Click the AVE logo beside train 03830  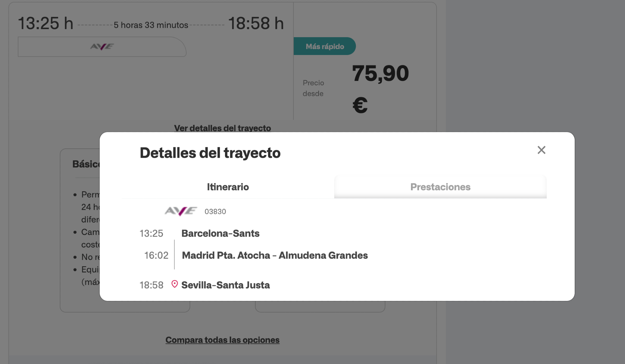pos(181,211)
